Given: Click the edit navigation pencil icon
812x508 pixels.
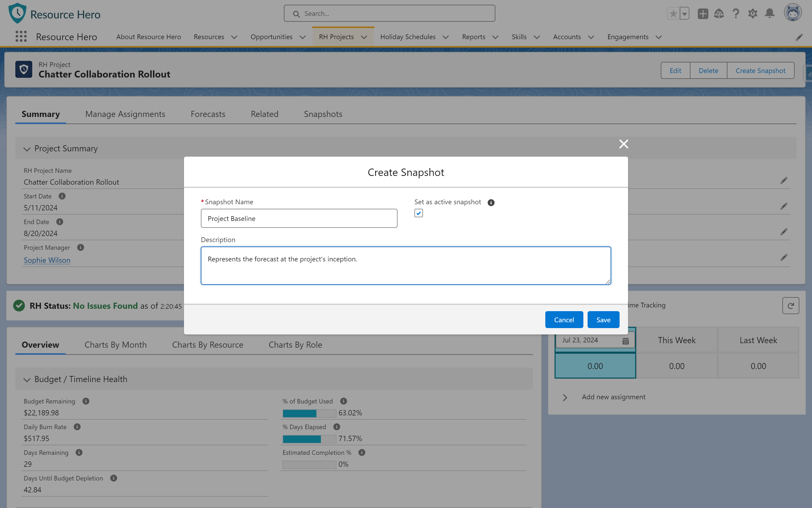Looking at the screenshot, I should pyautogui.click(x=799, y=37).
